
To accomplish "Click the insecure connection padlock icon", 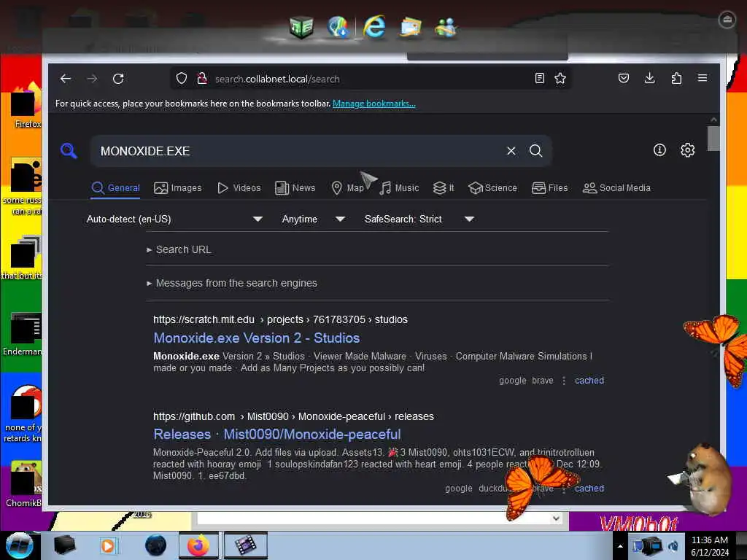I will pos(202,79).
